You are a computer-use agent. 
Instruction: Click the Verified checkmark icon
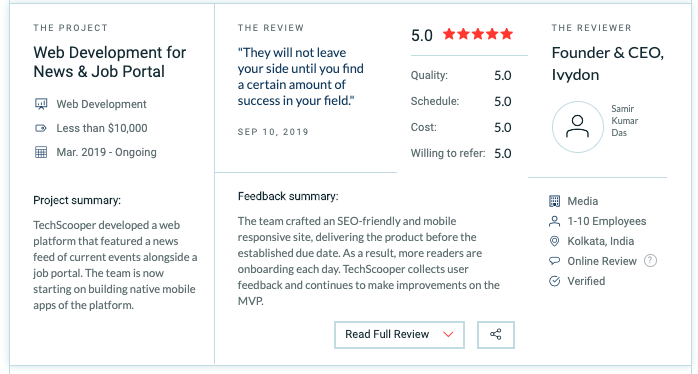tap(554, 281)
